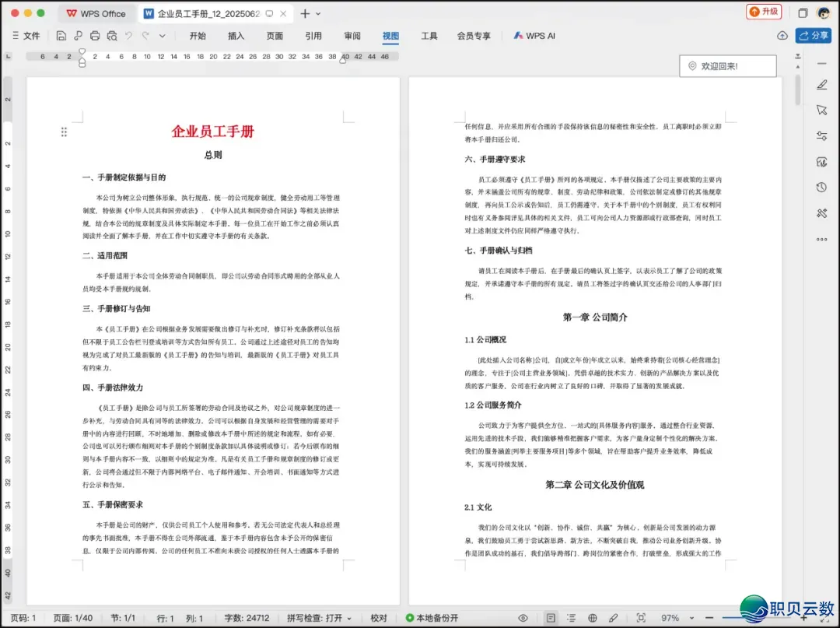Image resolution: width=840 pixels, height=628 pixels.
Task: Open the image assistant icon in sidebar
Action: tap(822, 161)
